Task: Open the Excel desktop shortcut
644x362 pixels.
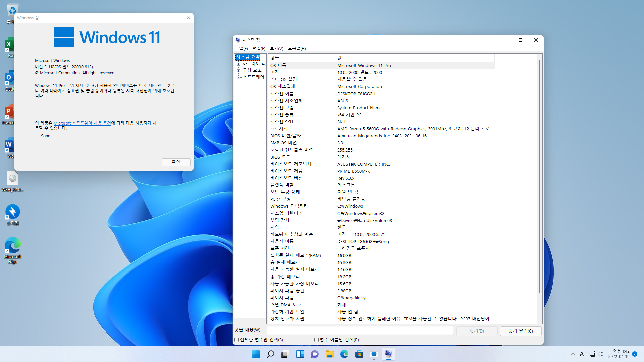Action: click(x=10, y=47)
